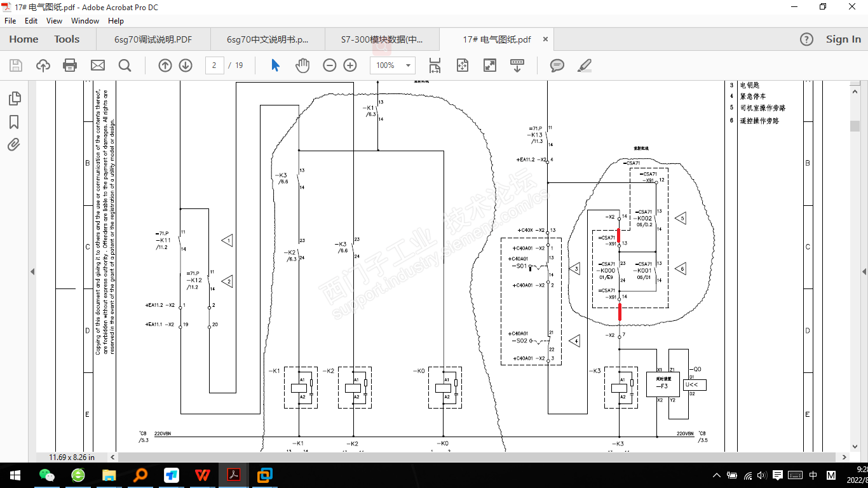Open the Help question mark icon
This screenshot has height=488, width=868.
pyautogui.click(x=806, y=39)
